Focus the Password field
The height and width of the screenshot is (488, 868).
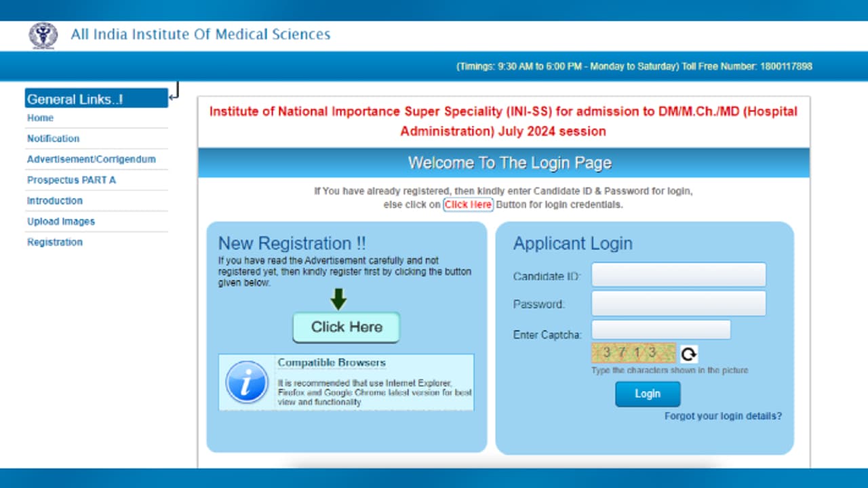(x=678, y=304)
